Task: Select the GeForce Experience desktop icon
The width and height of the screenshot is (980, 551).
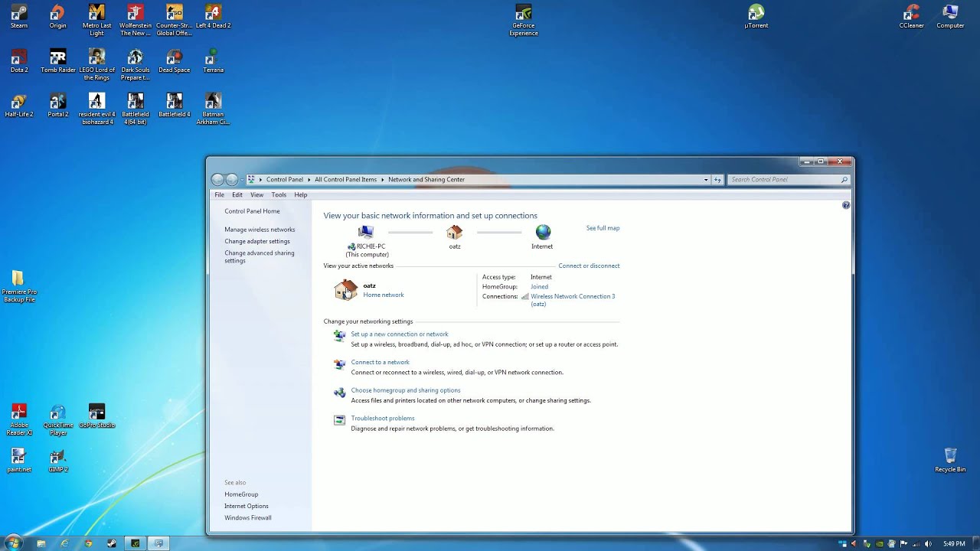Action: (524, 20)
